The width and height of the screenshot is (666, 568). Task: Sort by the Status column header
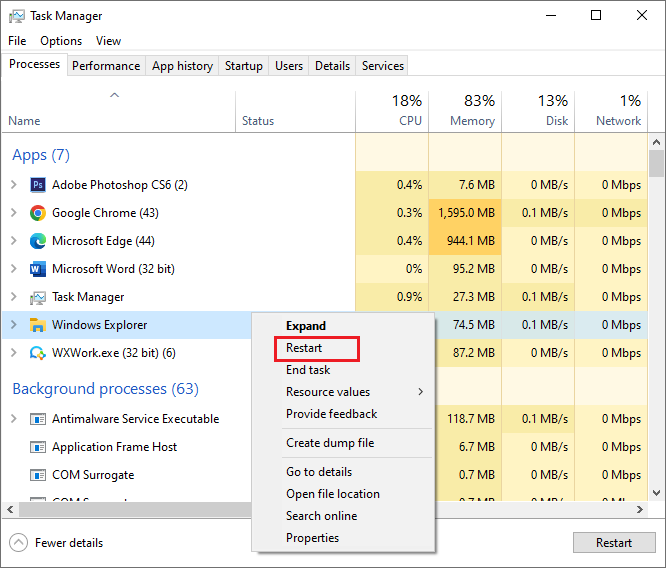[296, 111]
